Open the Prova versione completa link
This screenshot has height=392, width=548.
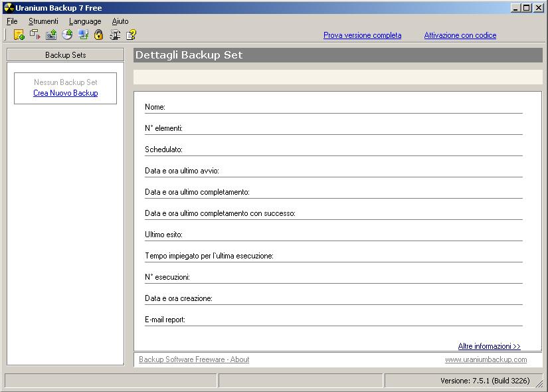tap(362, 35)
